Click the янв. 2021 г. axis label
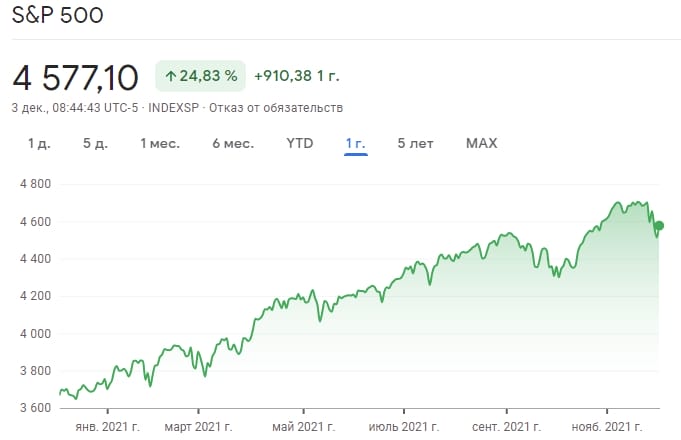This screenshot has height=440, width=681. coord(108,427)
